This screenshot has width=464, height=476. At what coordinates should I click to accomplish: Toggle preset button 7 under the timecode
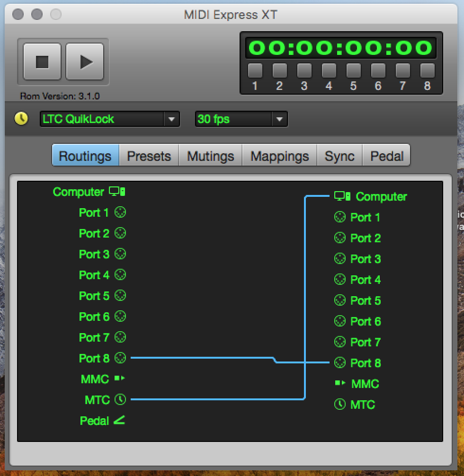403,71
